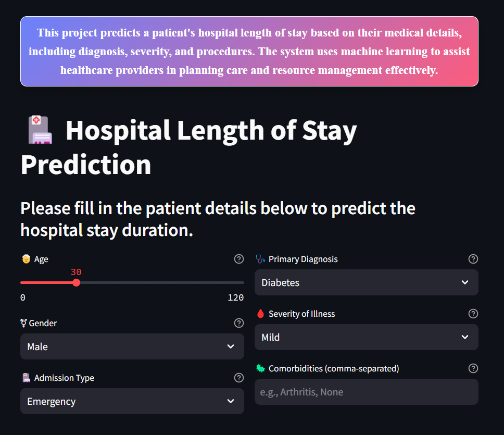
Task: Click the gender symbol beside the Gender label
Action: [x=24, y=323]
